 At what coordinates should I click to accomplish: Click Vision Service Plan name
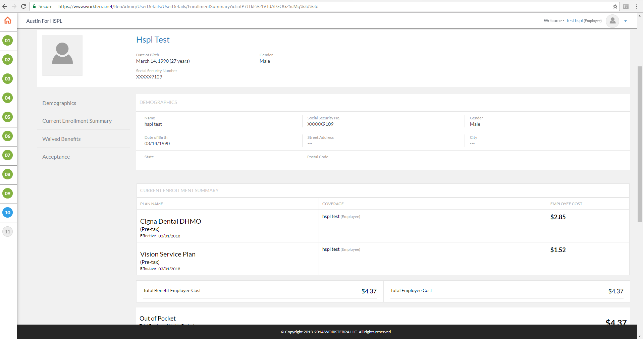(168, 254)
